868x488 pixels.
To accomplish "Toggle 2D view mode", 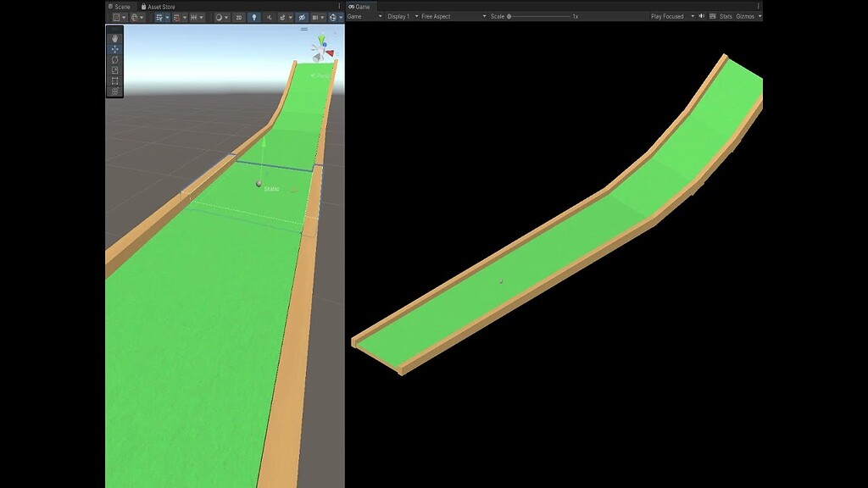I will [x=238, y=16].
